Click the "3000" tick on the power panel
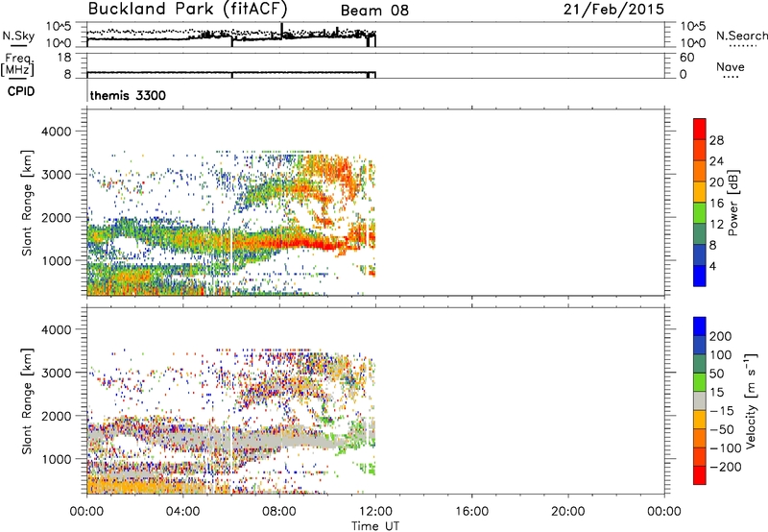 [56, 175]
